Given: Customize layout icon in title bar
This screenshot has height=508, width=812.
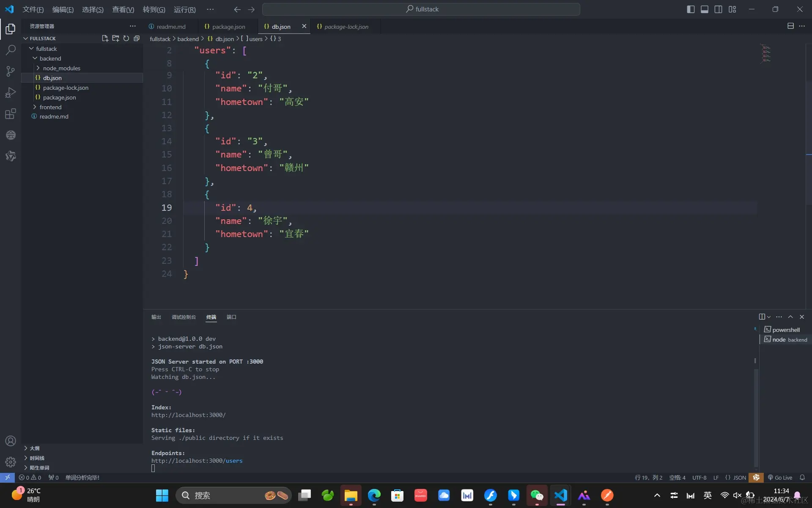Looking at the screenshot, I should coord(732,9).
